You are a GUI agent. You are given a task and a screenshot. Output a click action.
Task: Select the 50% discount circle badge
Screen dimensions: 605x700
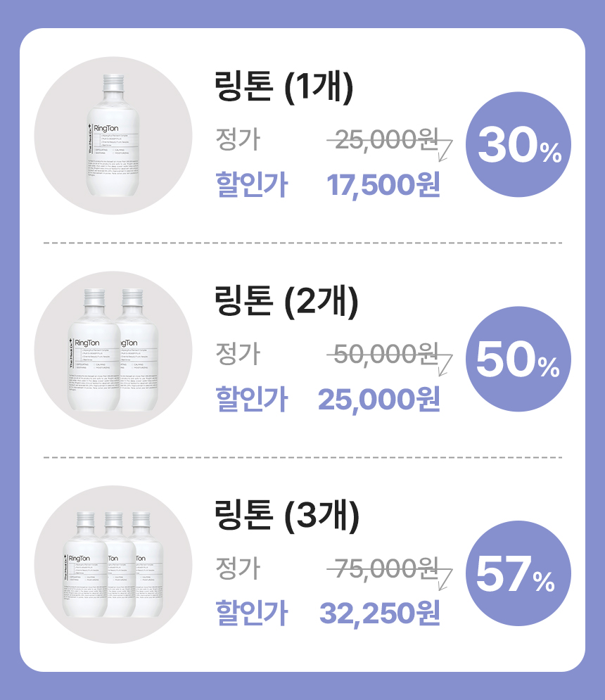(518, 362)
